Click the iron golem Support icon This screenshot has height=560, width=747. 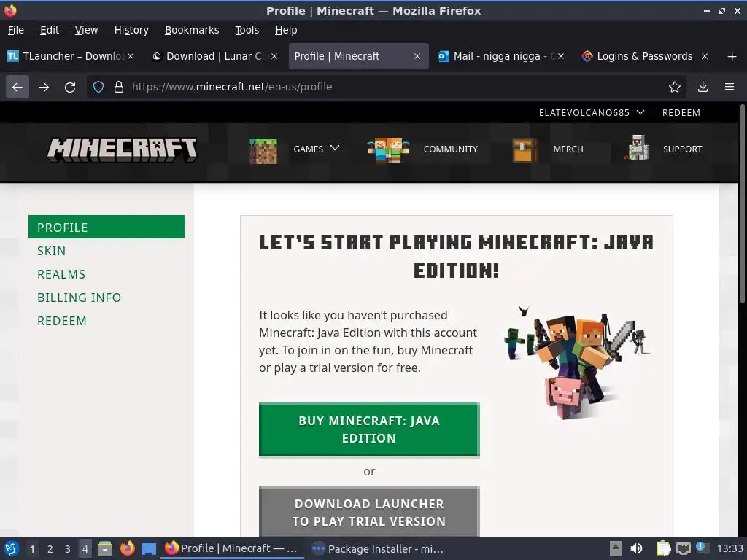pyautogui.click(x=638, y=148)
